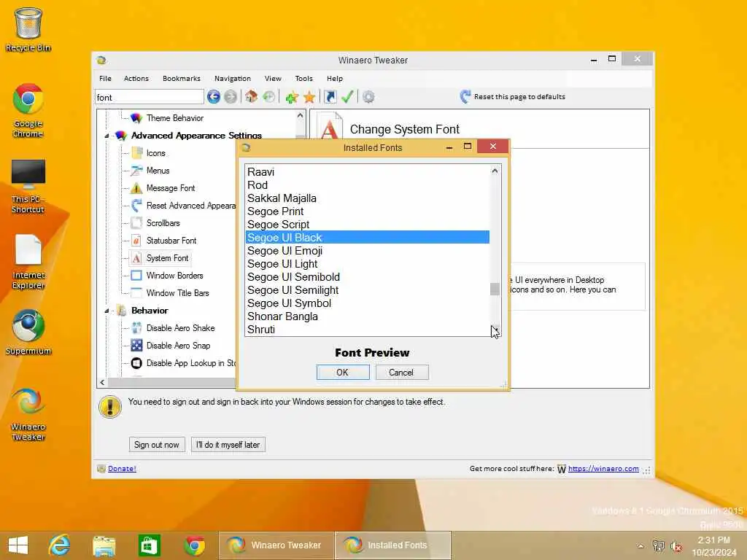Select Segoe UI Light font
Viewport: 747px width, 560px height.
click(368, 264)
